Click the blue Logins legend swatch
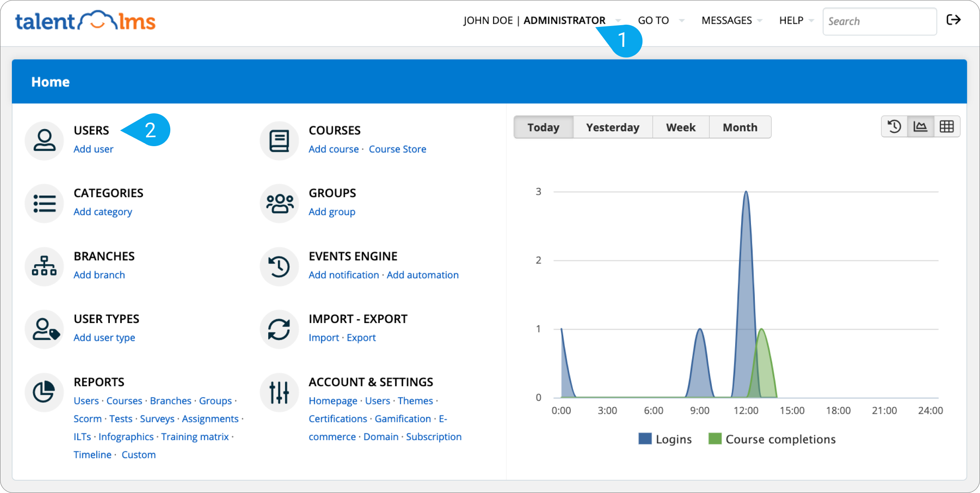The width and height of the screenshot is (980, 493). [645, 439]
